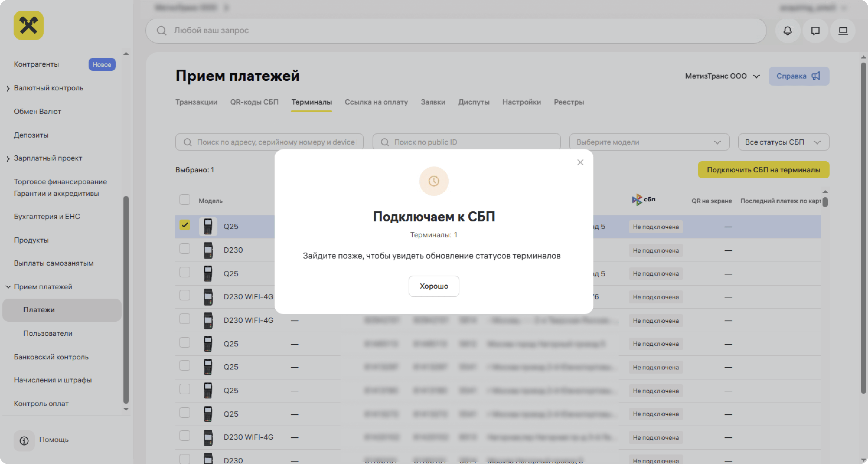Close the СБП dialog with X
Screen dimensions: 868x464
pos(580,163)
